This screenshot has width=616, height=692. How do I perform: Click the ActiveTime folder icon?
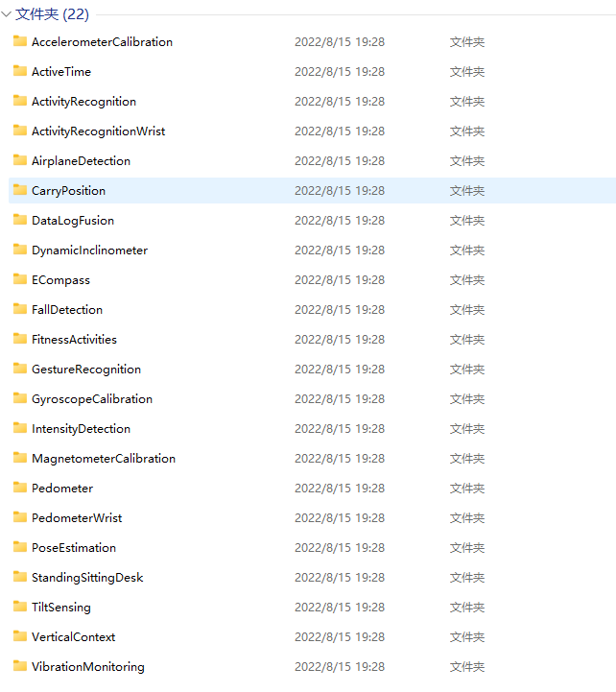pos(20,71)
